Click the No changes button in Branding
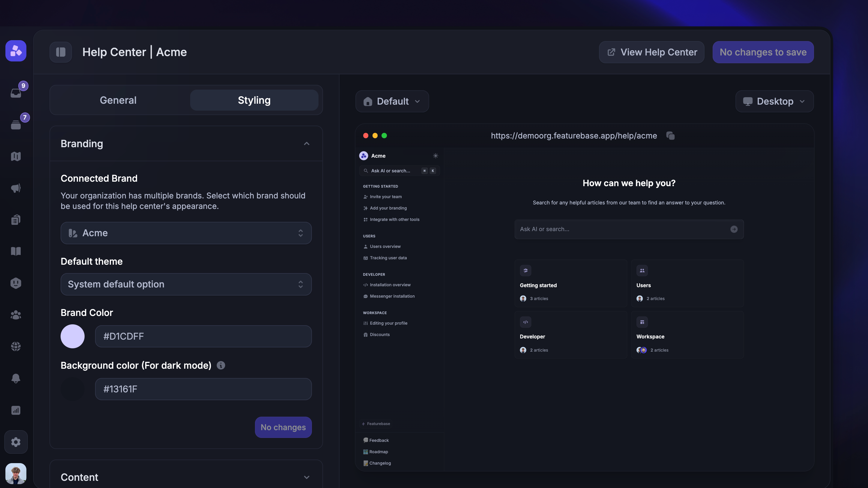This screenshot has width=868, height=488. (283, 427)
